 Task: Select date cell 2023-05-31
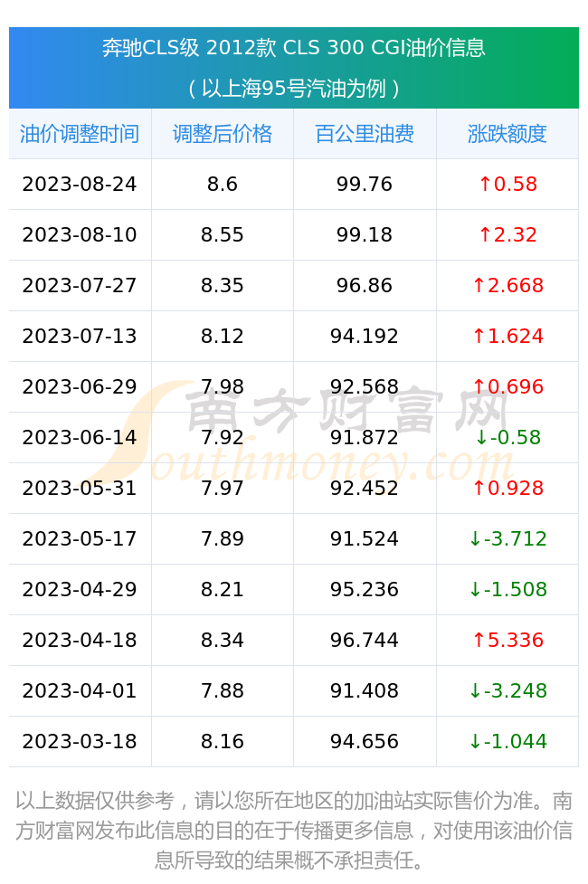[80, 489]
